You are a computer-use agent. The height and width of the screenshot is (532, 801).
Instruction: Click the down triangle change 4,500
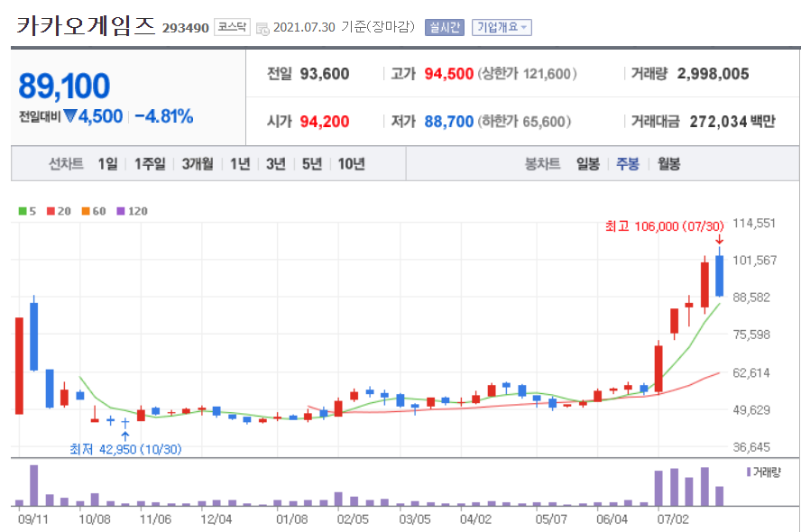pos(94,116)
